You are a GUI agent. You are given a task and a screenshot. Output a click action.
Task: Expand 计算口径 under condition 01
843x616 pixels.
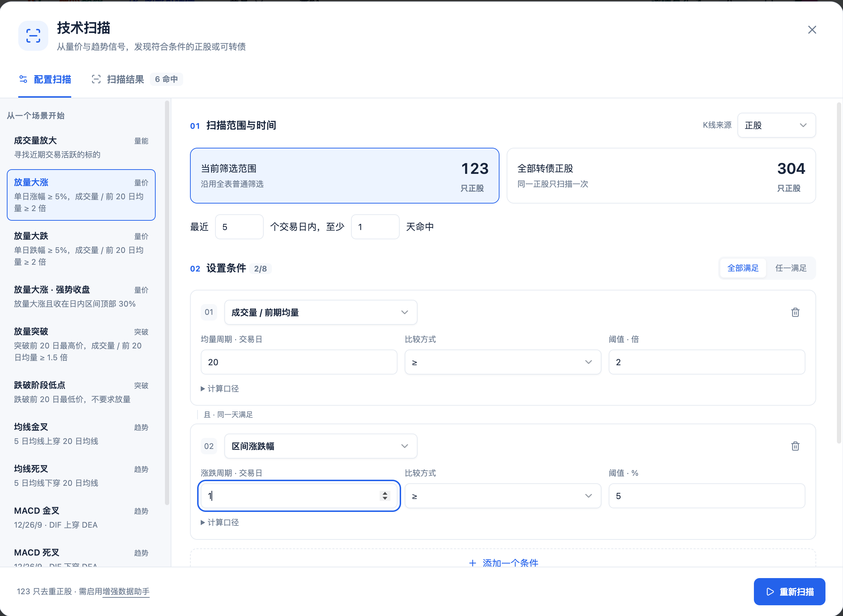pos(220,388)
